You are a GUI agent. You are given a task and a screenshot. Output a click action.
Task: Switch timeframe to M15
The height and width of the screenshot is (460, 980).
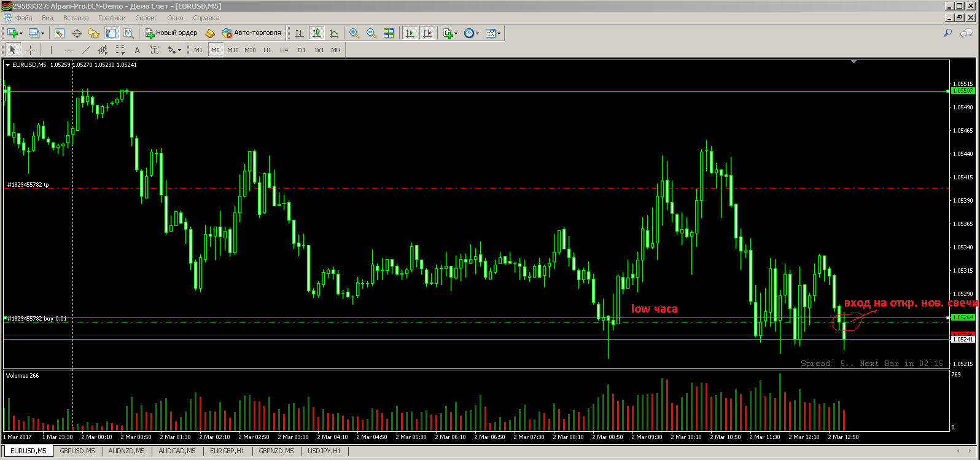coord(233,50)
